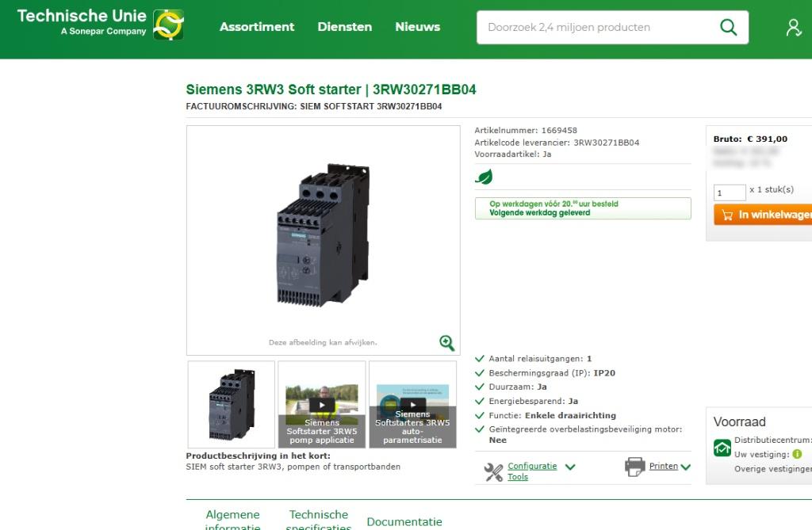Click the printer icon
Viewport: 812px width, 530px height.
pos(635,467)
